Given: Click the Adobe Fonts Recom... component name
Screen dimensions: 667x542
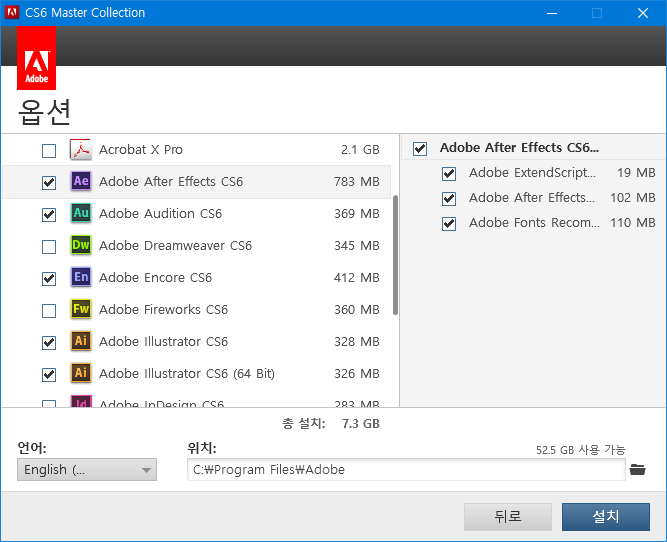Looking at the screenshot, I should coord(534,223).
